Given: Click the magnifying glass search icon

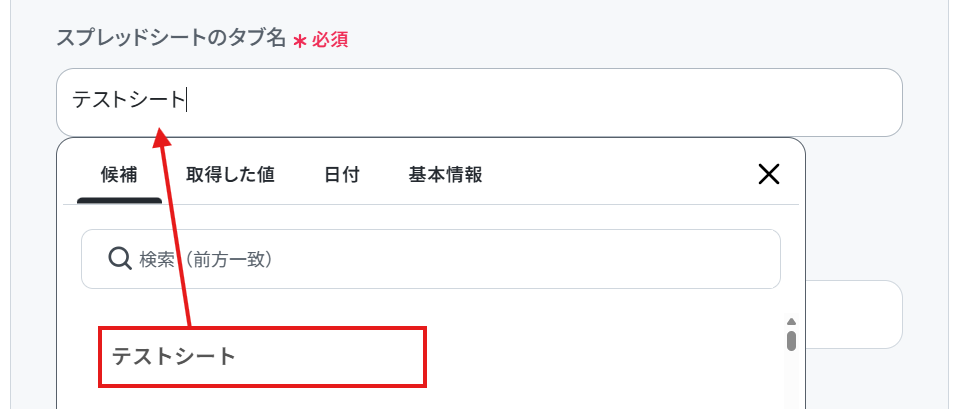Looking at the screenshot, I should pos(120,259).
